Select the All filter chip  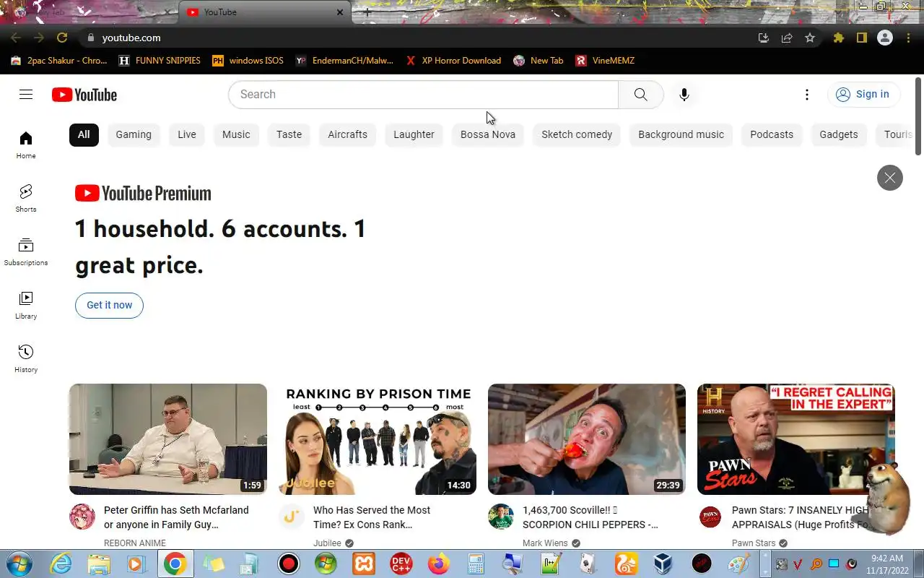84,134
